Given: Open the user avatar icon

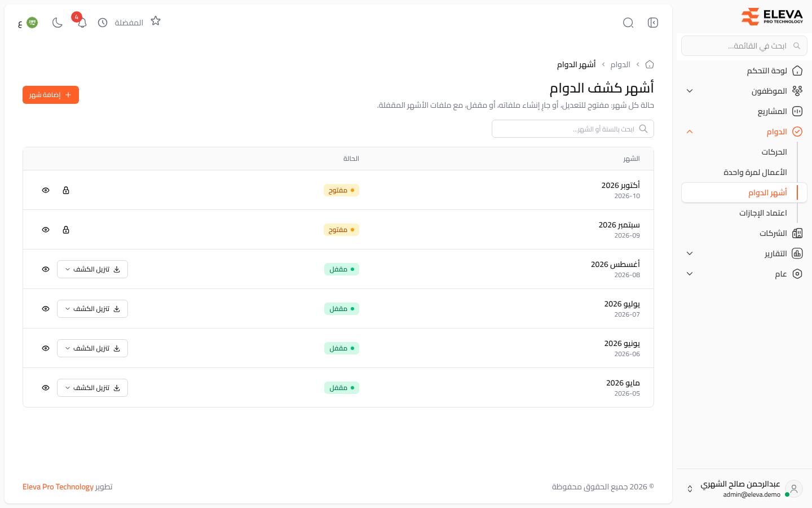Looking at the screenshot, I should [x=794, y=489].
